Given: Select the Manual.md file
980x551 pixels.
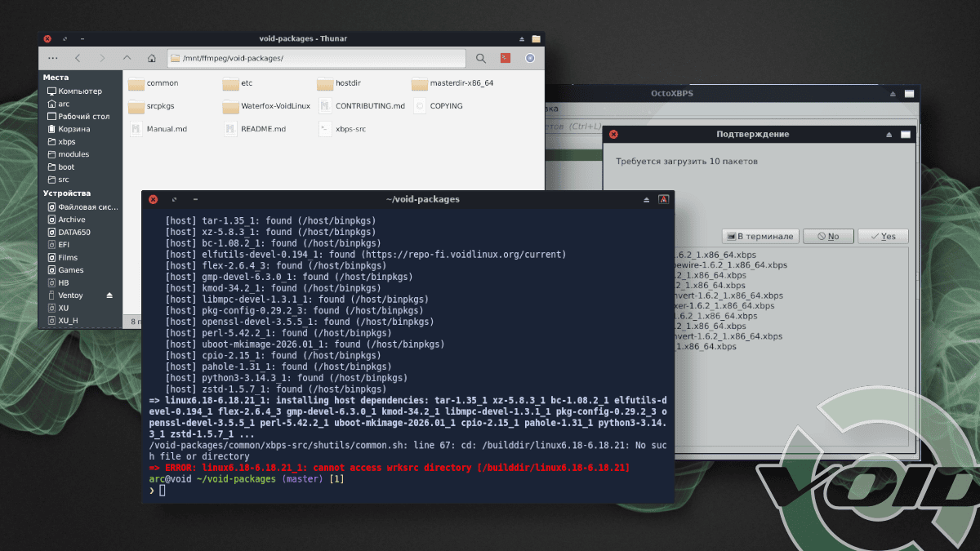Looking at the screenshot, I should tap(158, 129).
